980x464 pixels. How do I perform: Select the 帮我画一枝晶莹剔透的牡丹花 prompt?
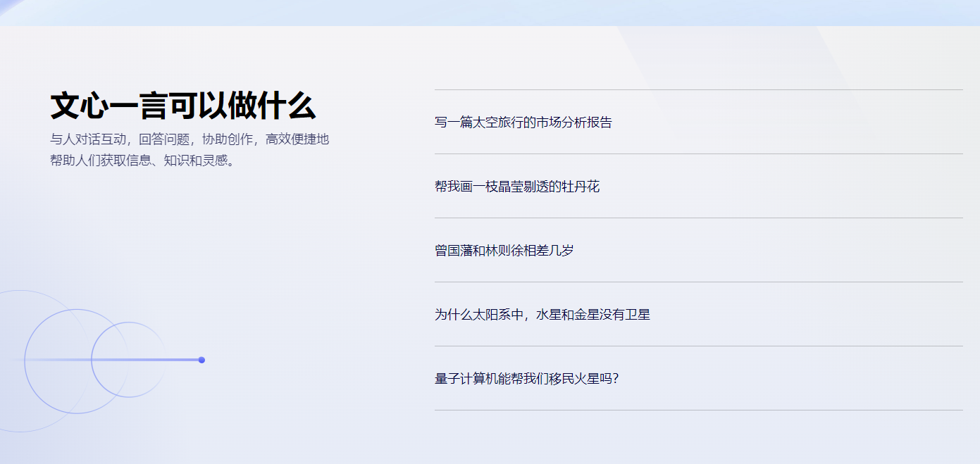pyautogui.click(x=516, y=187)
